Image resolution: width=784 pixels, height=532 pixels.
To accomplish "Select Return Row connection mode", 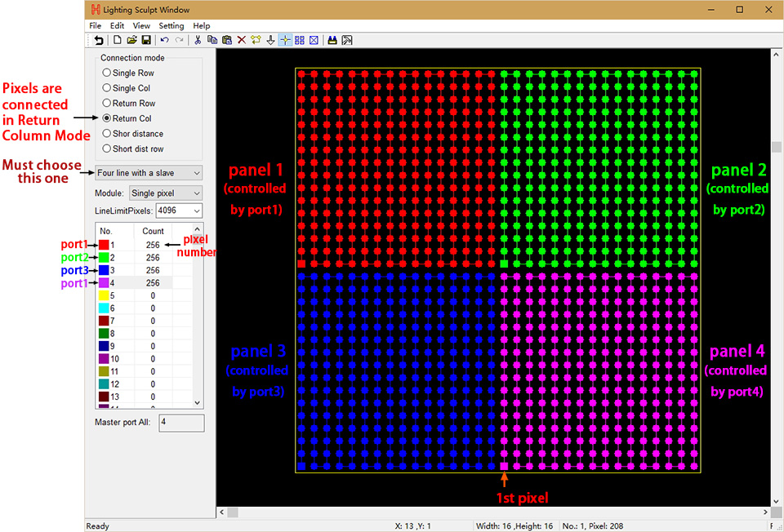I will (x=128, y=103).
